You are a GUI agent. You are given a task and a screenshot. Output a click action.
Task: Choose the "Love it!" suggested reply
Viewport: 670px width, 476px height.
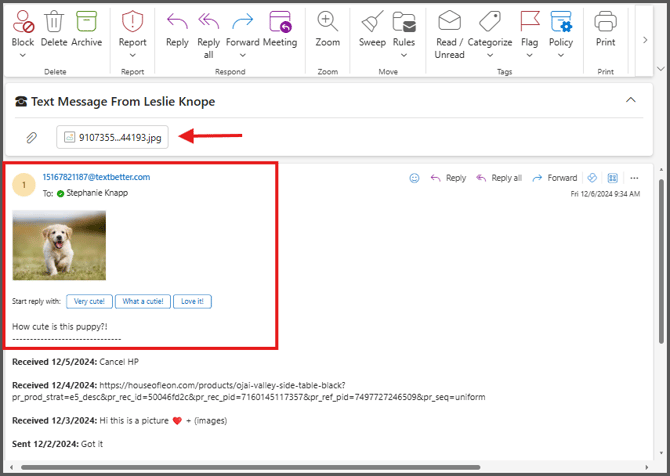(x=192, y=301)
